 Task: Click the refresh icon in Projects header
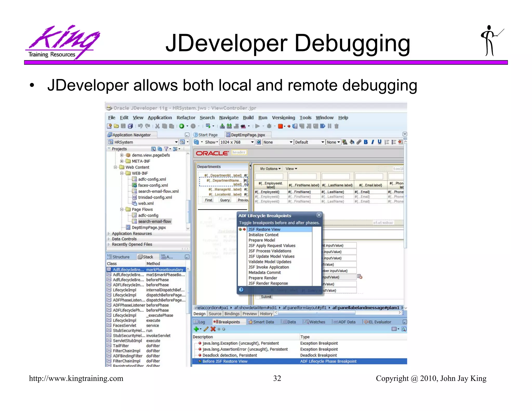[x=160, y=149]
